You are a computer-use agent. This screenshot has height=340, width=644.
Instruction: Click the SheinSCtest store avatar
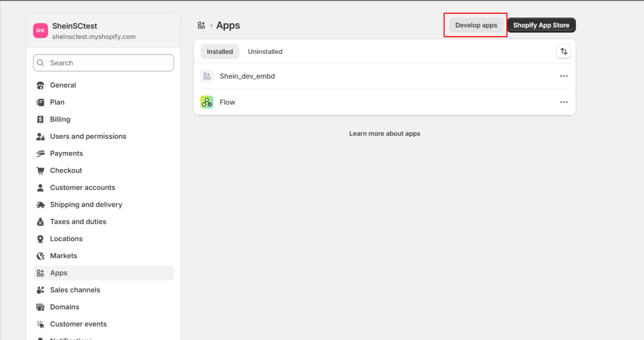(41, 31)
